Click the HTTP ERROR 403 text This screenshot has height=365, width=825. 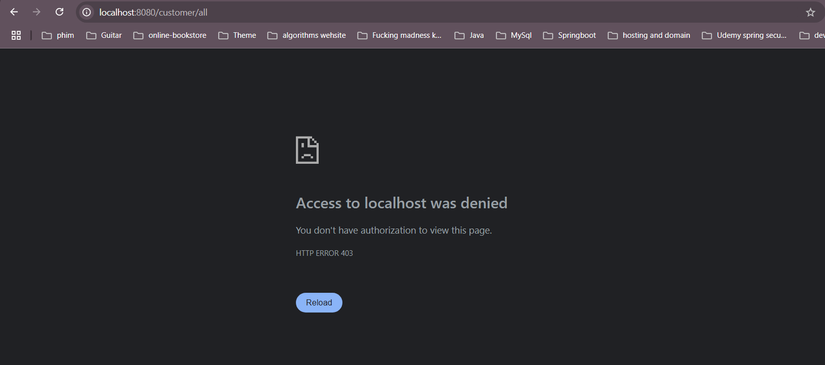pyautogui.click(x=324, y=253)
